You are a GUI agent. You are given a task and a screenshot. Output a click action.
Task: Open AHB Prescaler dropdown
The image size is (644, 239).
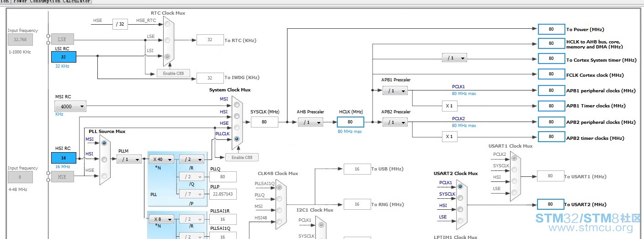310,122
